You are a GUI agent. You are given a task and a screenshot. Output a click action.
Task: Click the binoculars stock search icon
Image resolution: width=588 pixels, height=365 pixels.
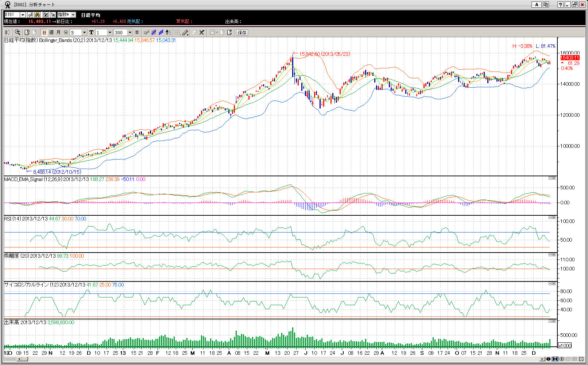38,15
